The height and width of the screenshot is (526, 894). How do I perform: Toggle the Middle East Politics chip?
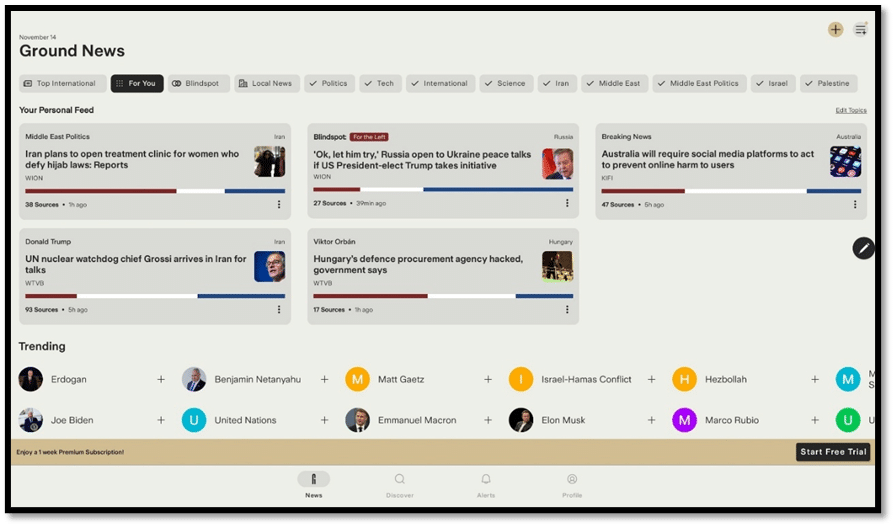point(698,84)
